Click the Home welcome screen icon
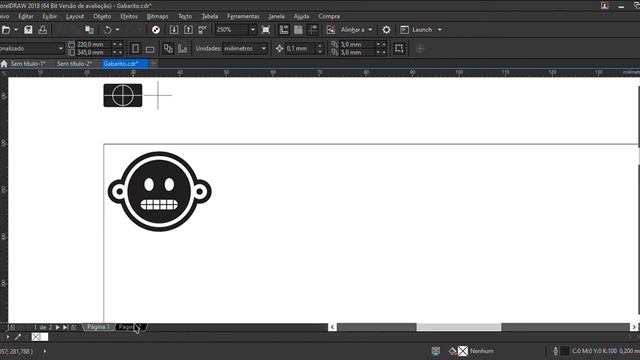The height and width of the screenshot is (360, 640). click(x=4, y=64)
